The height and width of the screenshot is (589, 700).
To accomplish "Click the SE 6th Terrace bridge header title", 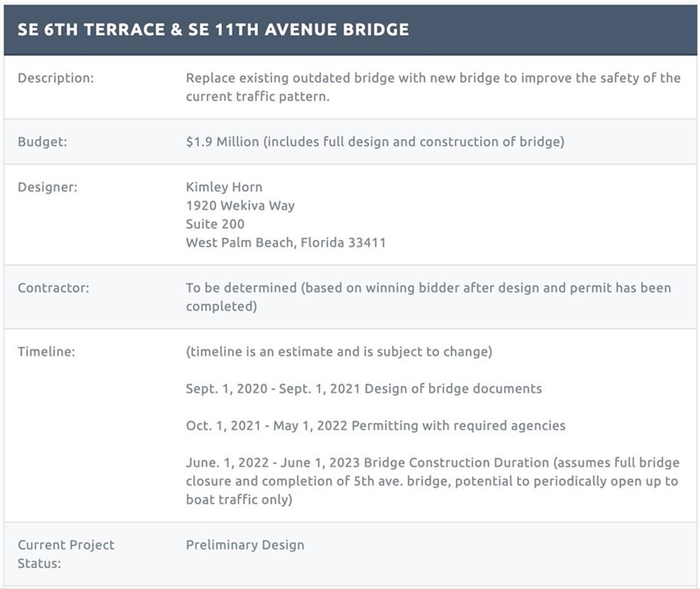I will 213,29.
